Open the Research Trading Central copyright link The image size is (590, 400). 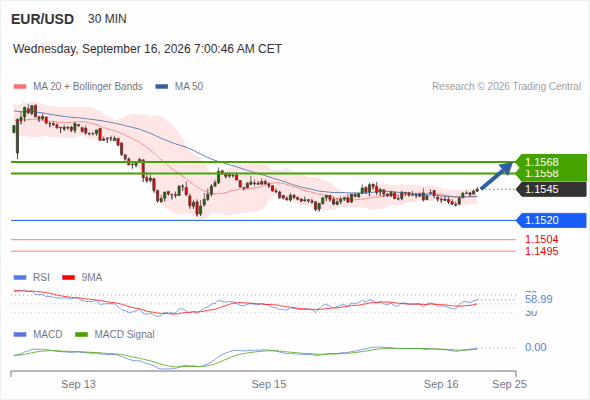click(x=506, y=87)
